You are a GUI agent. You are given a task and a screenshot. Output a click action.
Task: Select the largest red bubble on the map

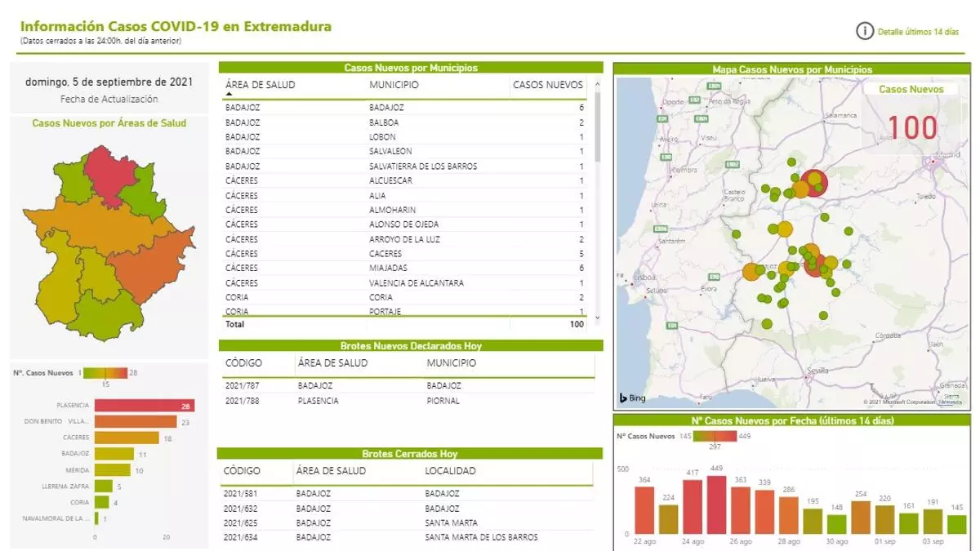click(814, 183)
